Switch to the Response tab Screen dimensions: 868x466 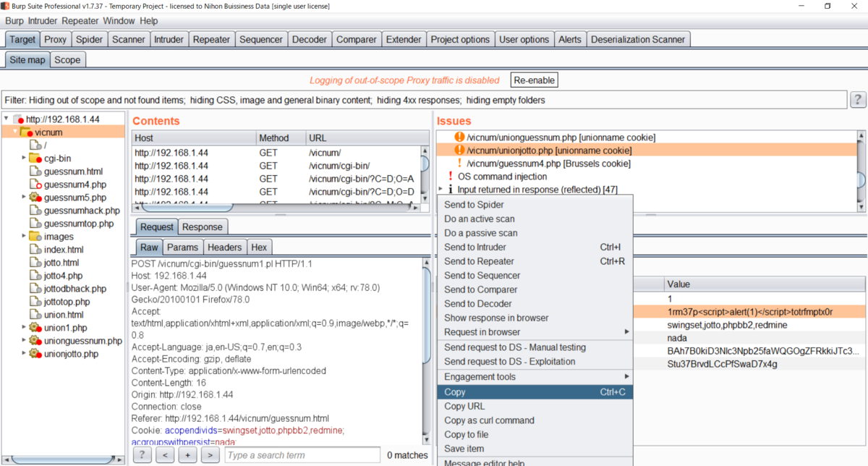(x=203, y=227)
